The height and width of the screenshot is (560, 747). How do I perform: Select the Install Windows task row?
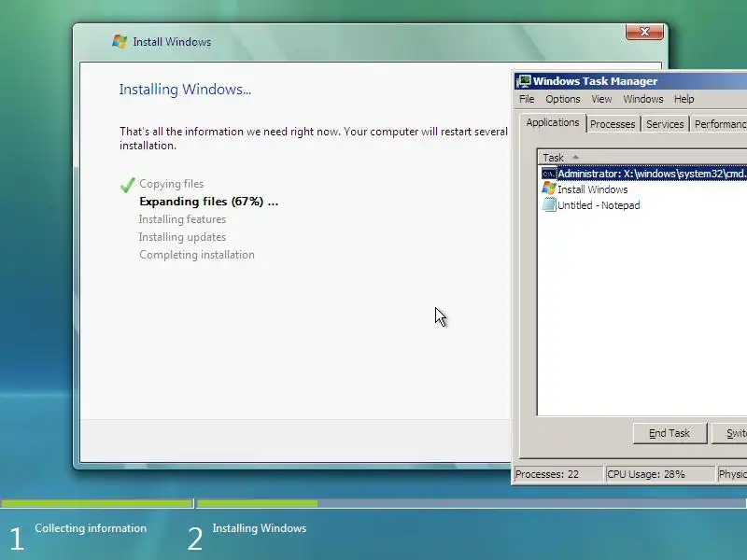click(644, 189)
